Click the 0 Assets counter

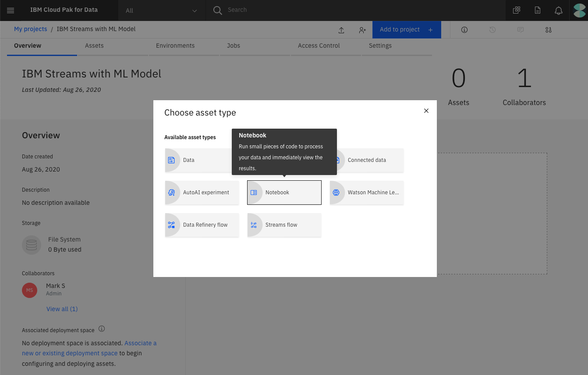click(x=459, y=87)
